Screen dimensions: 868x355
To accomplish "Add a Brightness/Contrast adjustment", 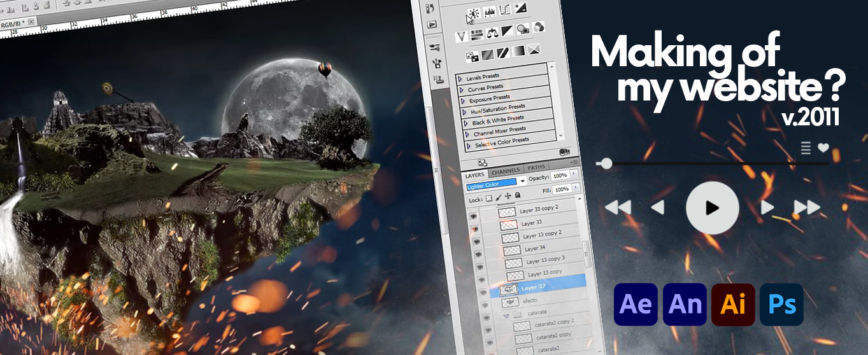I will point(474,13).
